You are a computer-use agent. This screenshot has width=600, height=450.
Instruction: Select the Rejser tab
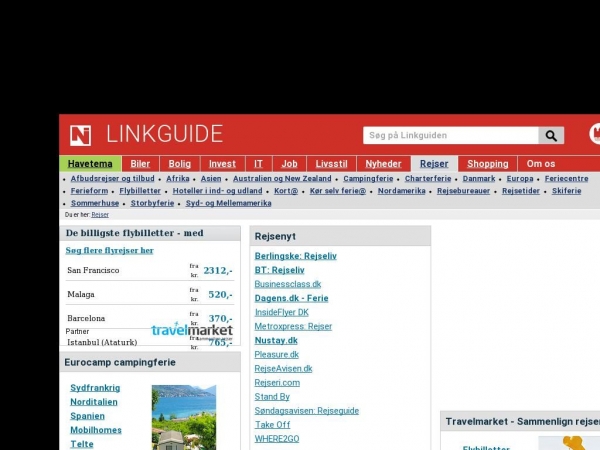pyautogui.click(x=434, y=164)
